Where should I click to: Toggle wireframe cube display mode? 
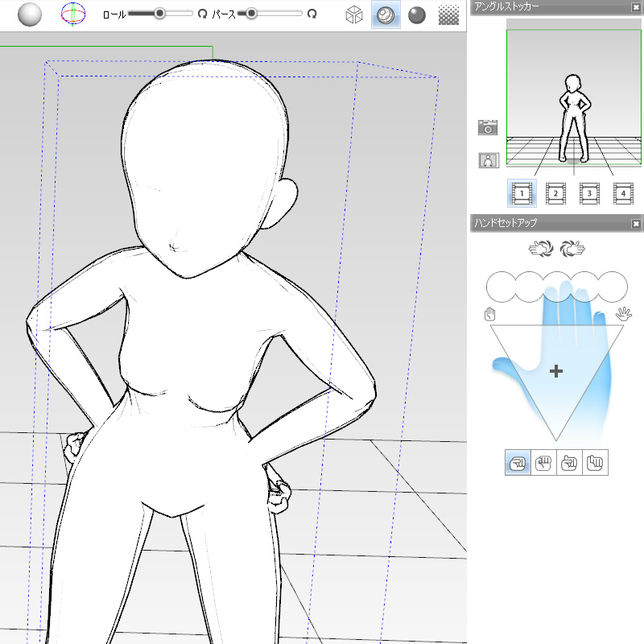tap(353, 14)
